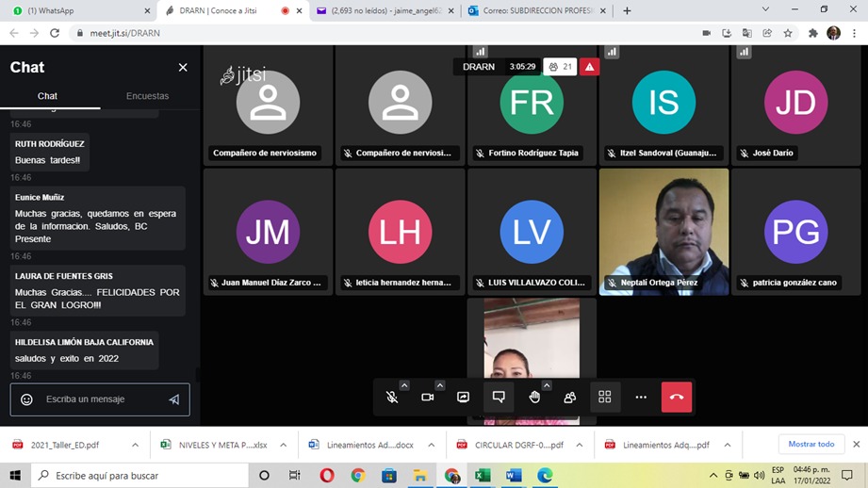Open the participants list in toolbar

point(569,397)
